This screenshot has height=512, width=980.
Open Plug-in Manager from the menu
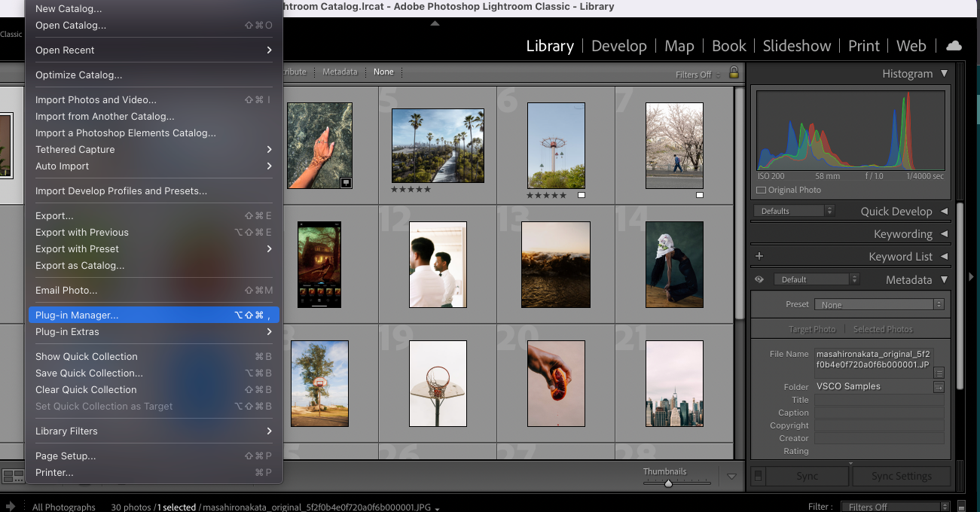click(x=77, y=315)
